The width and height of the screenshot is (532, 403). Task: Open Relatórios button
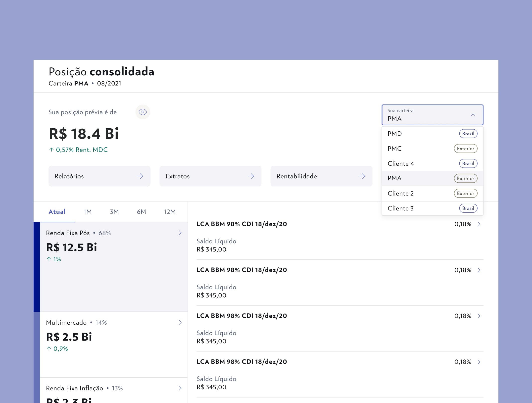point(99,176)
